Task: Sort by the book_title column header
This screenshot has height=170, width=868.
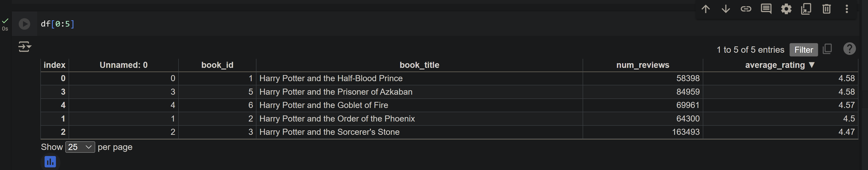Action: click(419, 65)
